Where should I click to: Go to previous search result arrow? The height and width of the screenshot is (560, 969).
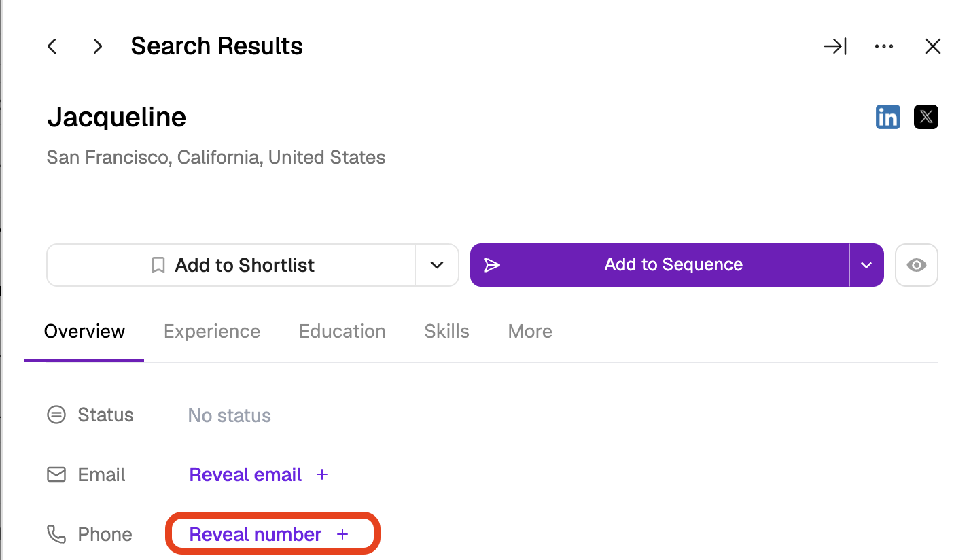(x=52, y=46)
